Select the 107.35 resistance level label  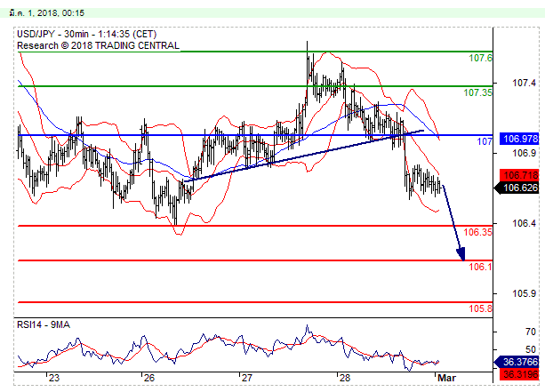point(477,92)
